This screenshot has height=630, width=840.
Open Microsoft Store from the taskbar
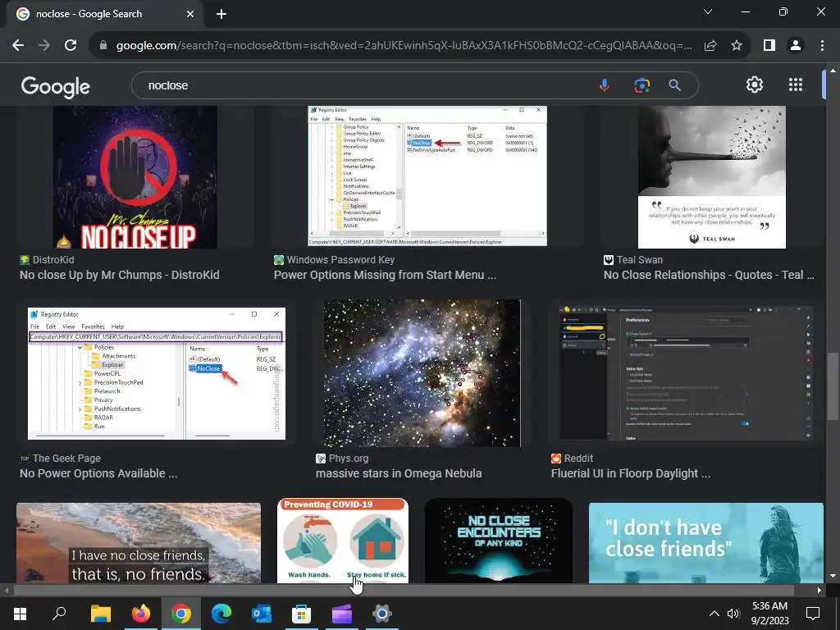[x=302, y=614]
